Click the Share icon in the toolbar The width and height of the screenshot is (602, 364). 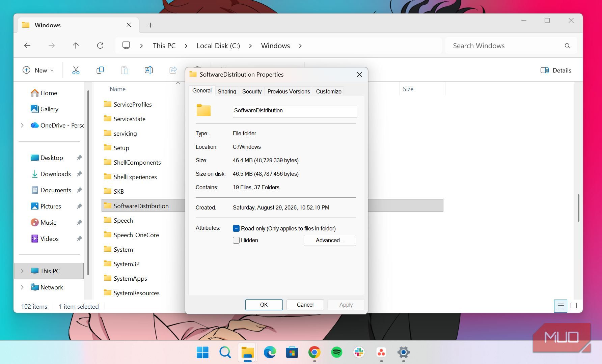point(173,70)
